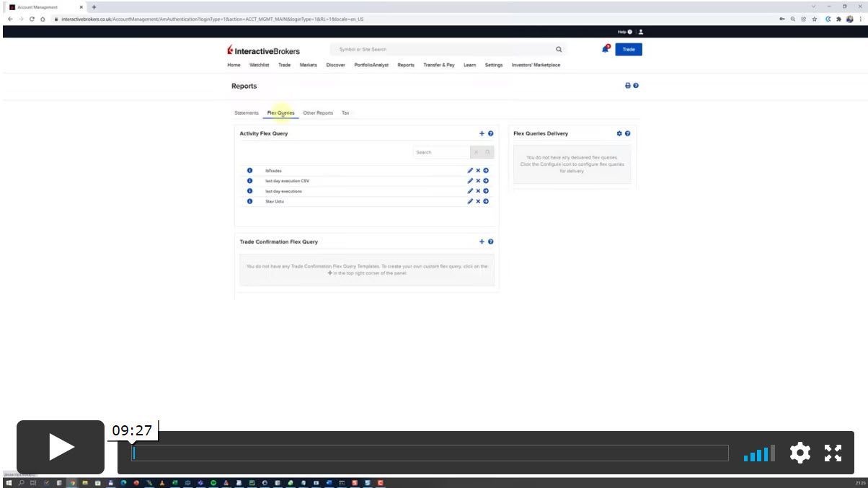Bookmark this page with star icon
Screen dimensions: 868x488
[x=815, y=19]
